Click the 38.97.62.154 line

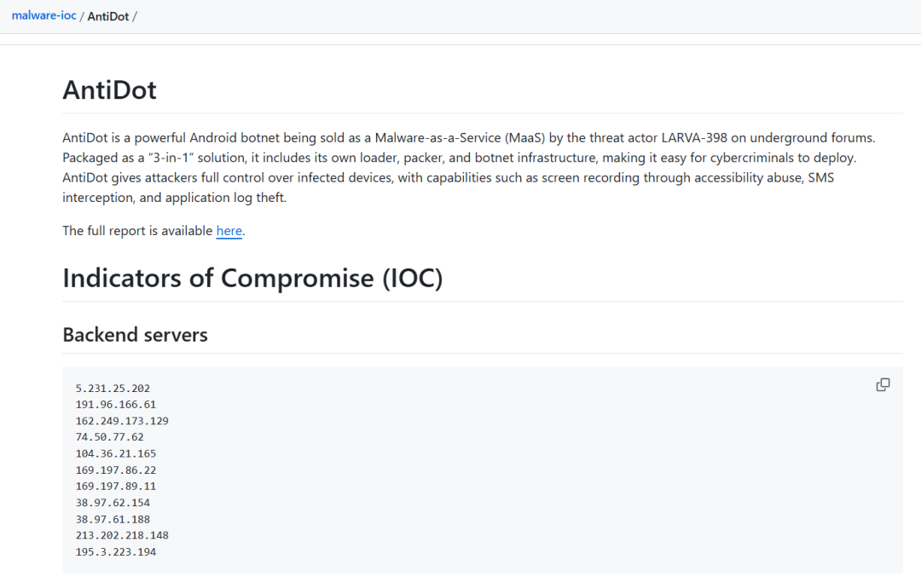[113, 503]
